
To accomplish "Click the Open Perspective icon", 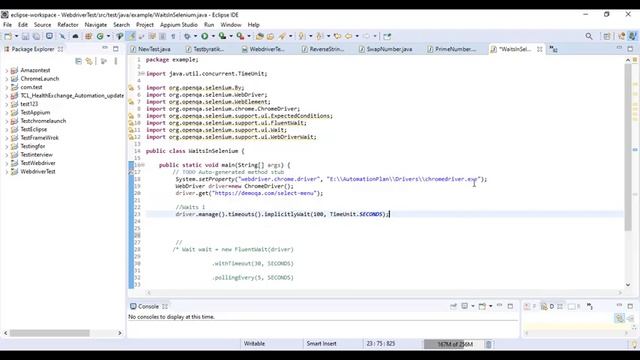I will (x=607, y=36).
